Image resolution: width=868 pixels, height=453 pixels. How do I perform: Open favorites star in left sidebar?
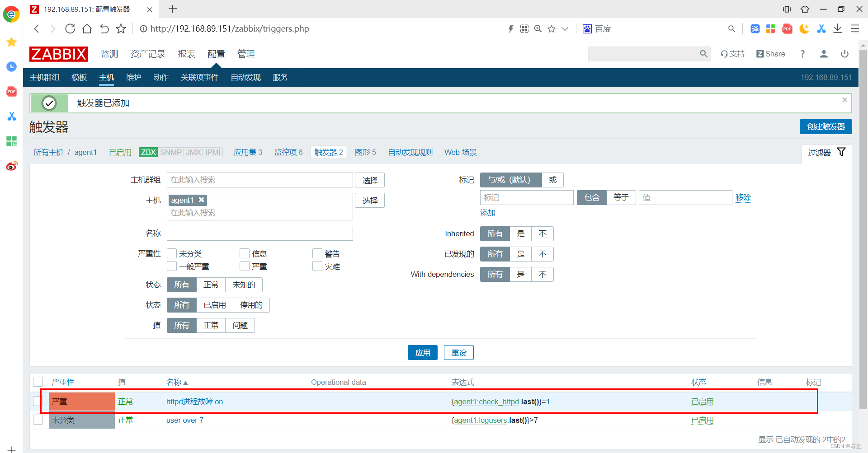tap(11, 42)
